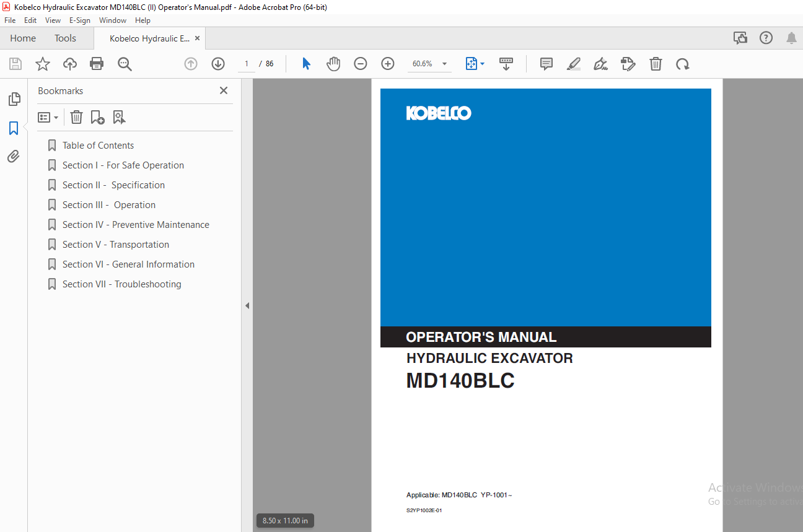Click the 8.50 x 11.00 in page size label
This screenshot has width=803, height=532.
pos(285,521)
